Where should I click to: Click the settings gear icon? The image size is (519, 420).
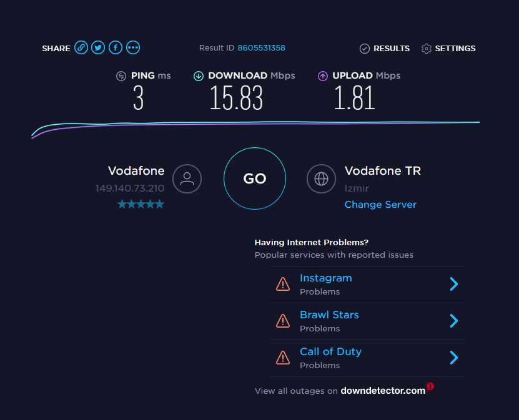427,49
